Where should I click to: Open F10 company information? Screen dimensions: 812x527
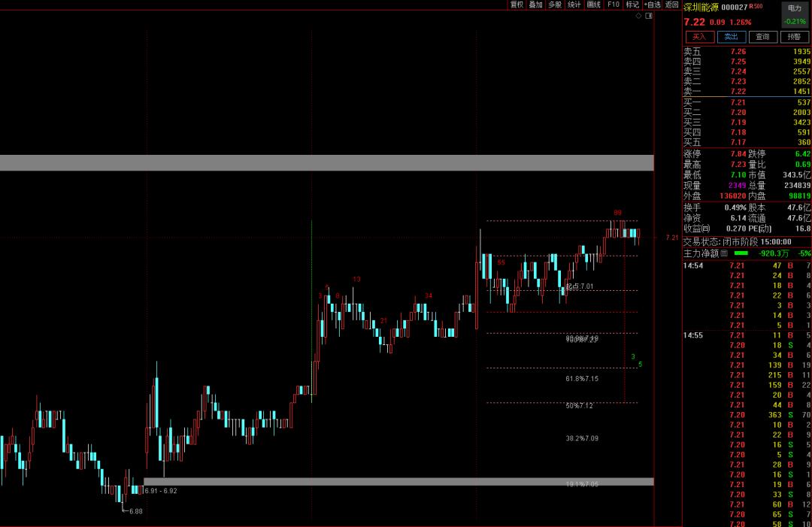pyautogui.click(x=614, y=5)
